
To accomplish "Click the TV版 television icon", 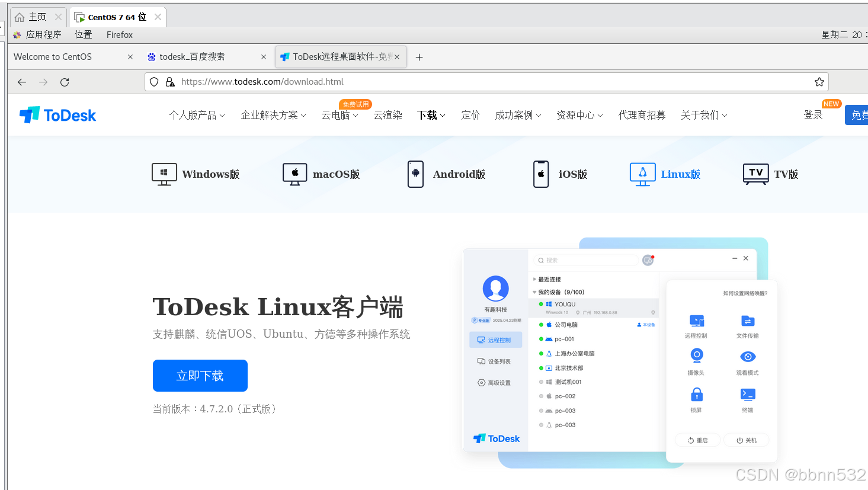I will (x=755, y=174).
